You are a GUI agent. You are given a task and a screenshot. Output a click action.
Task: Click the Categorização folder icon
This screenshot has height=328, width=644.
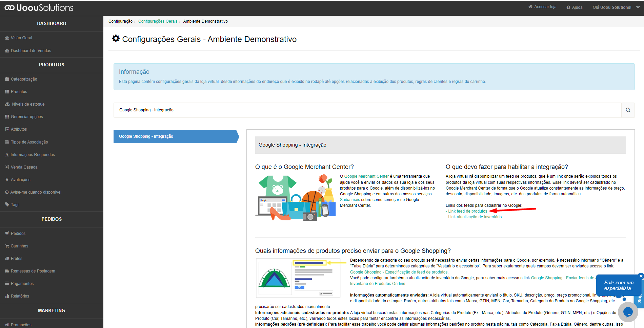coord(7,79)
